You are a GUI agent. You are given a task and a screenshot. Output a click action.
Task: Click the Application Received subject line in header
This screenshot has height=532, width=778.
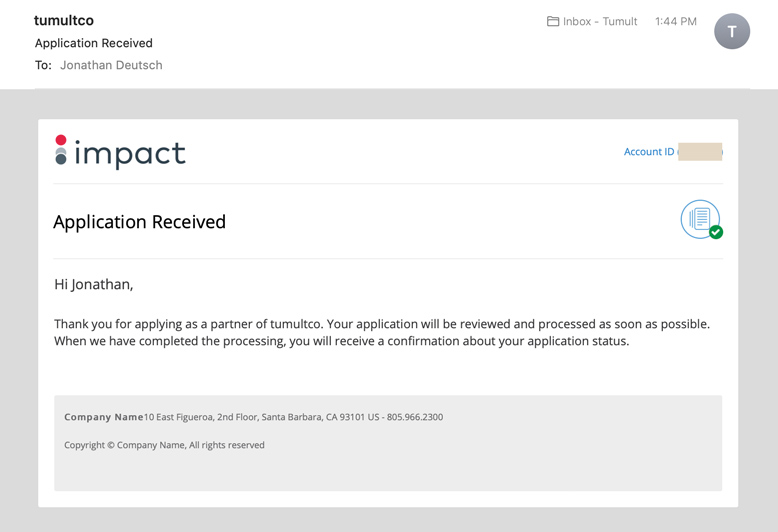94,43
